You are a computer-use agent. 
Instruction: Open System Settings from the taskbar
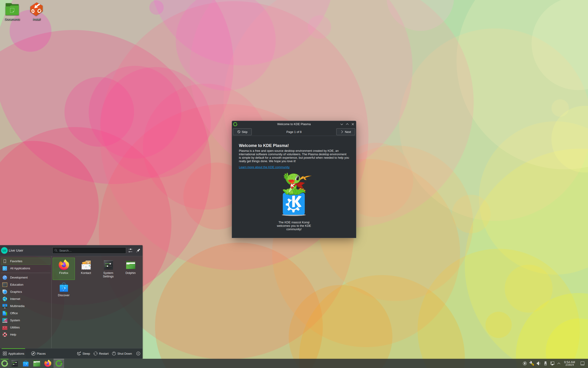14,363
